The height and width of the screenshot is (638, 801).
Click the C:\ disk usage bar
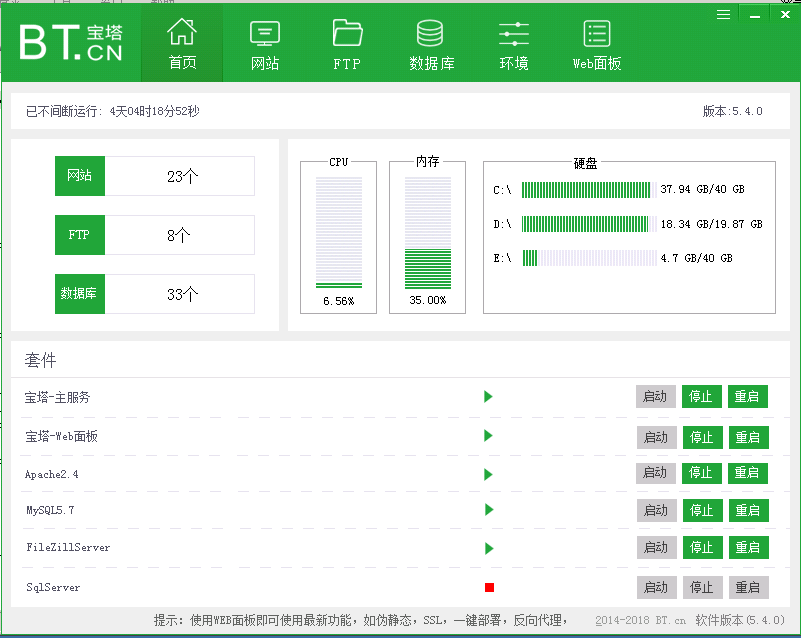coord(589,190)
